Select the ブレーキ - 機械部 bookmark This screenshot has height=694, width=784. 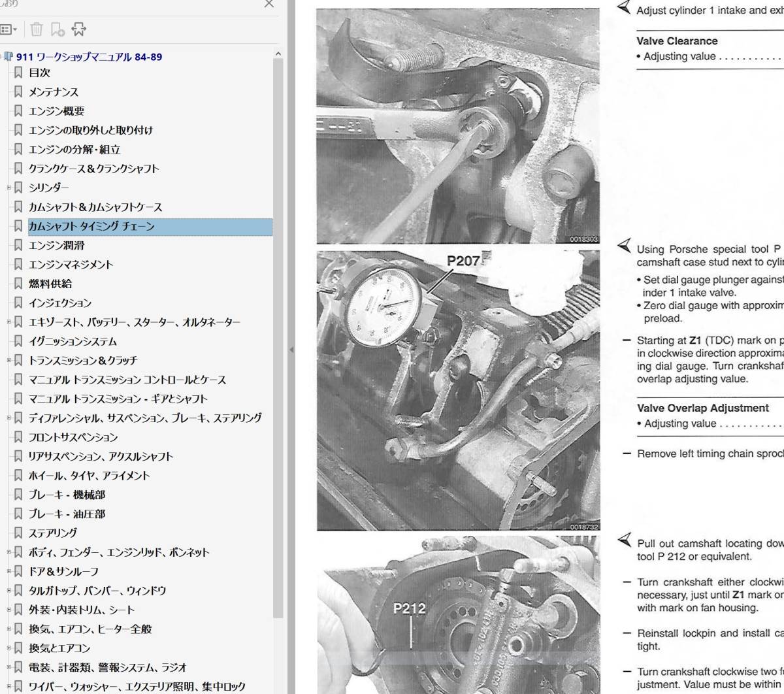click(67, 495)
